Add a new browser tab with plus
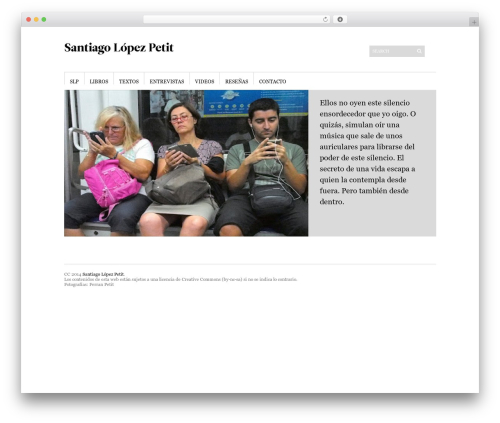The width and height of the screenshot is (500, 423). pos(474,22)
